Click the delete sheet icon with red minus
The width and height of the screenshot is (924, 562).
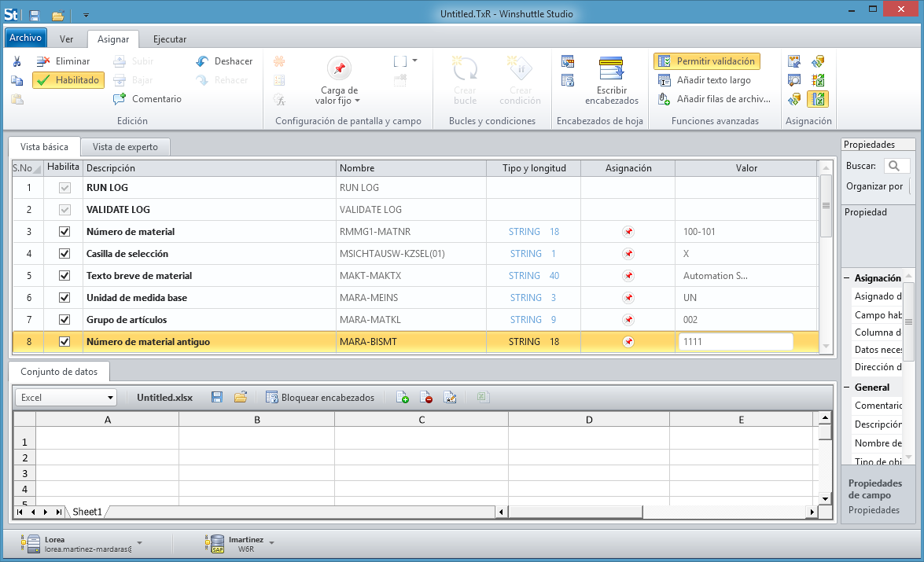426,398
